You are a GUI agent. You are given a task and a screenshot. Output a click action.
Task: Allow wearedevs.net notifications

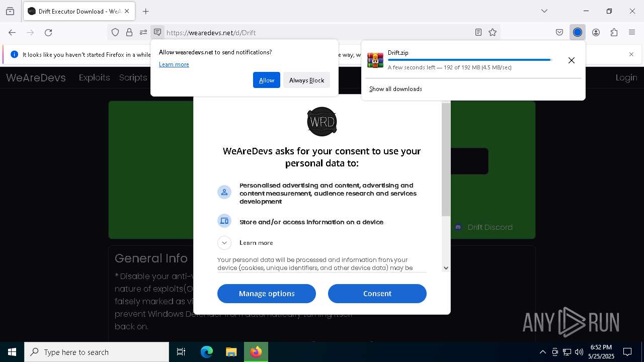(x=267, y=80)
